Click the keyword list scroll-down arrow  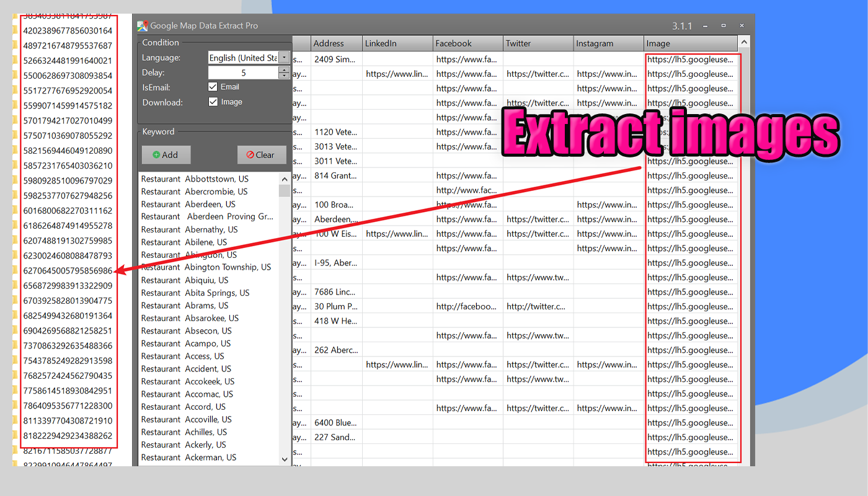pos(285,459)
